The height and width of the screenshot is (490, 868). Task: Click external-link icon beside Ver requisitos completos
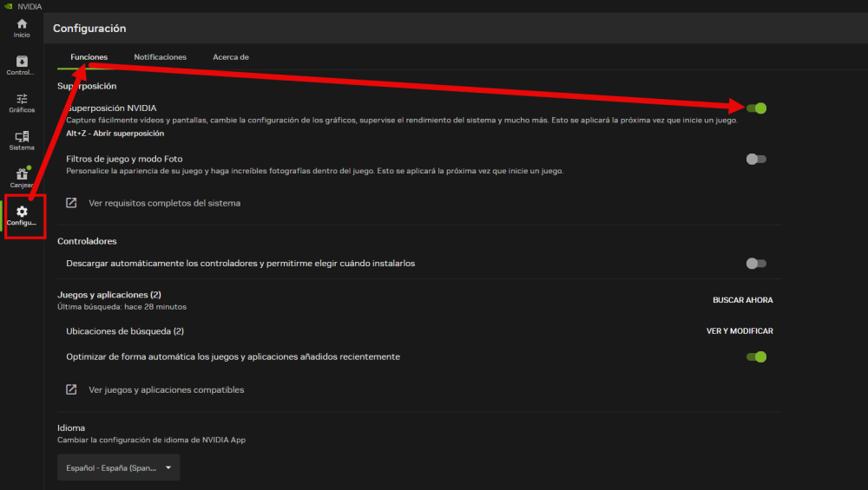[71, 202]
